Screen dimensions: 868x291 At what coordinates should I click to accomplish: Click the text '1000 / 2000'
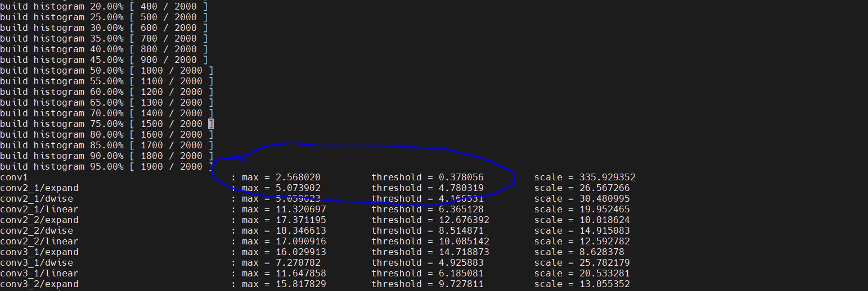point(172,70)
